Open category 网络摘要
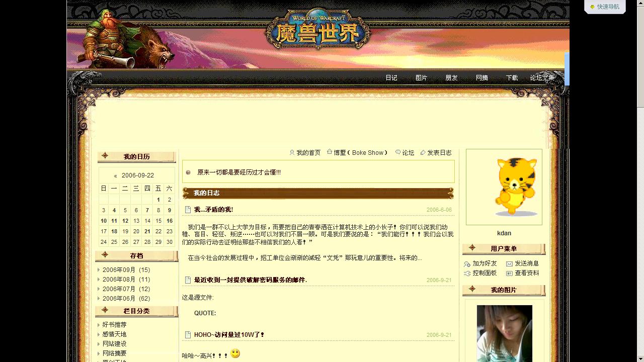Image resolution: width=644 pixels, height=362 pixels. pos(115,353)
